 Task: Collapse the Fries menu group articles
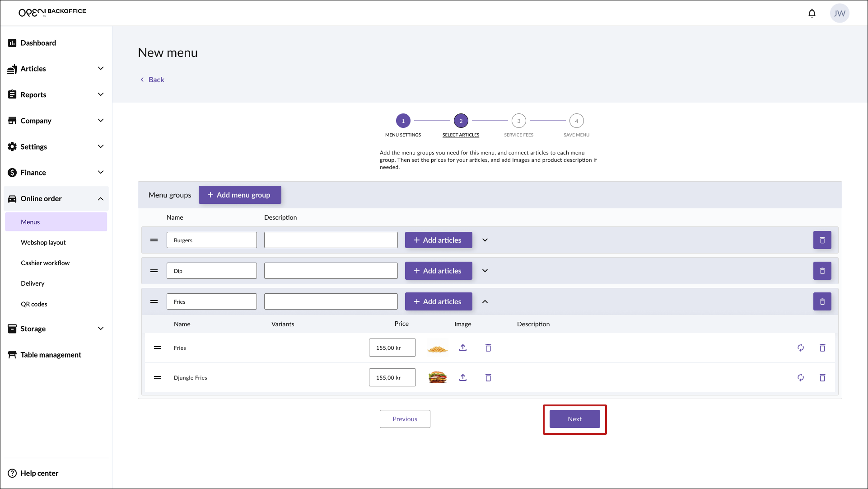[485, 301]
